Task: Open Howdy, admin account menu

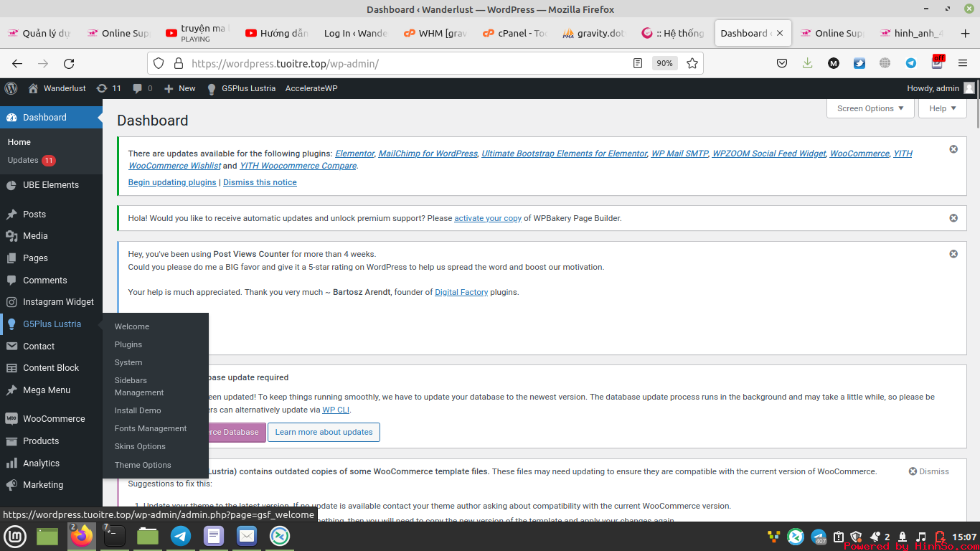Action: pyautogui.click(x=941, y=88)
